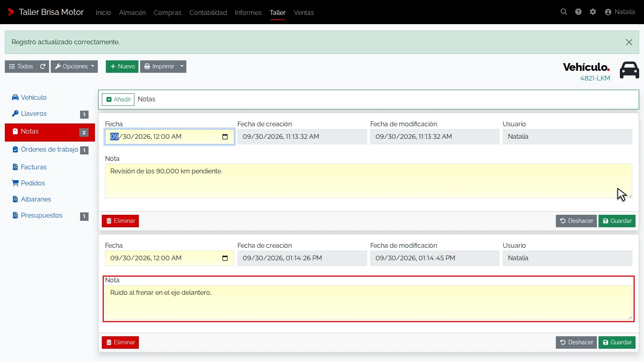
Task: Open the help question mark icon
Action: (578, 12)
